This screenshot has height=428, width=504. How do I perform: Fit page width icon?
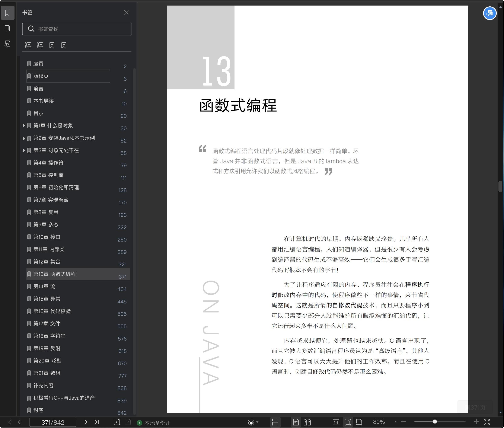pyautogui.click(x=359, y=422)
